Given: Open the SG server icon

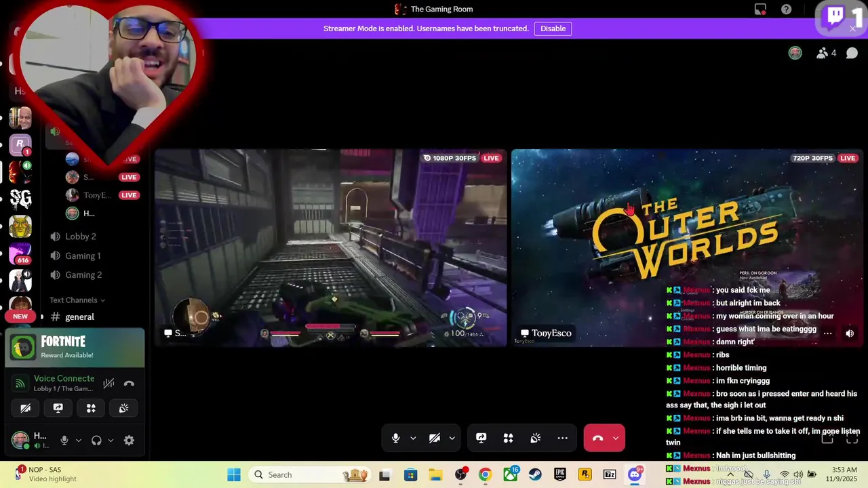Looking at the screenshot, I should (x=20, y=199).
